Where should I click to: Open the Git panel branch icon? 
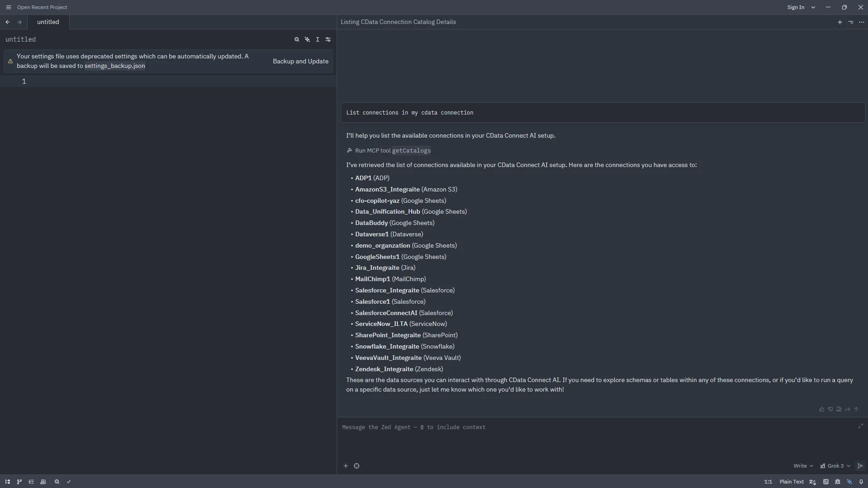click(19, 482)
